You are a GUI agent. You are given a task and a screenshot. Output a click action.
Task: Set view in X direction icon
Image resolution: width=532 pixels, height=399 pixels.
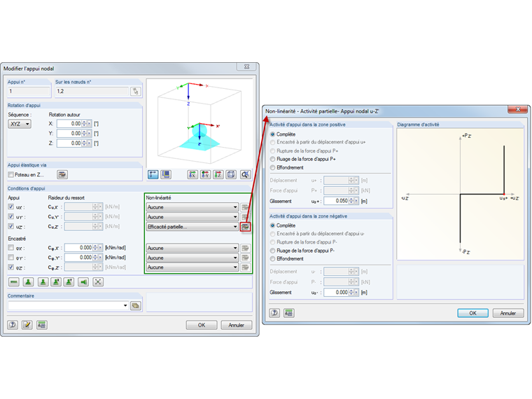coord(192,174)
